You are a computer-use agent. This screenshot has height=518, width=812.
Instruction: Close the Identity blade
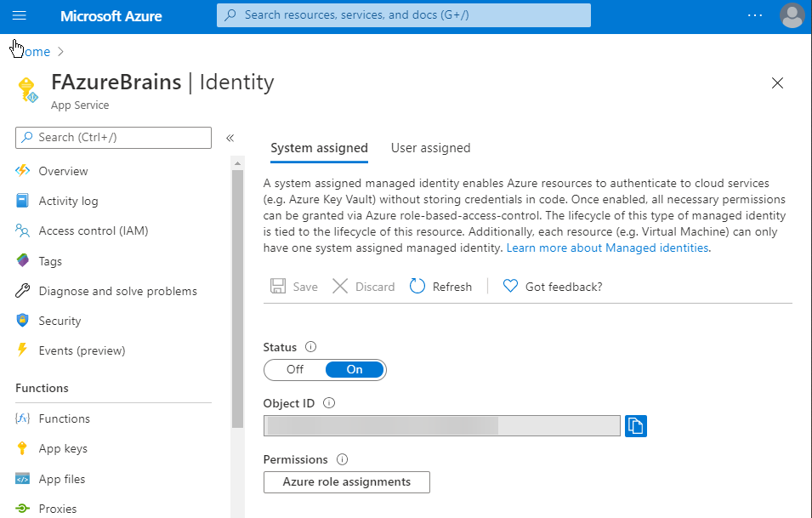(x=777, y=83)
